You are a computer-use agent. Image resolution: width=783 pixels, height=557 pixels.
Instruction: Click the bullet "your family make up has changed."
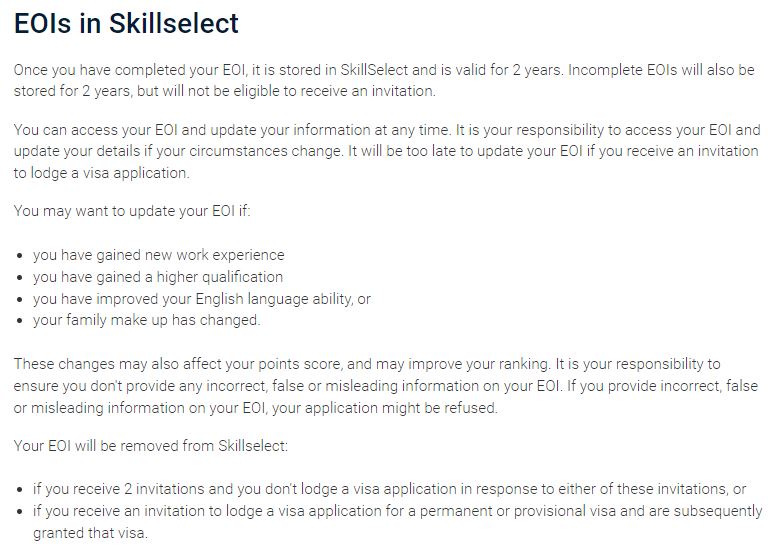pyautogui.click(x=146, y=320)
